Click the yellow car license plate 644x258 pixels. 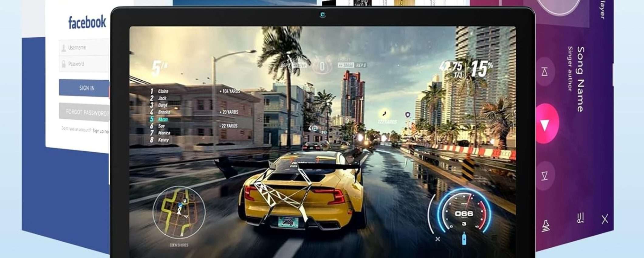[288, 222]
